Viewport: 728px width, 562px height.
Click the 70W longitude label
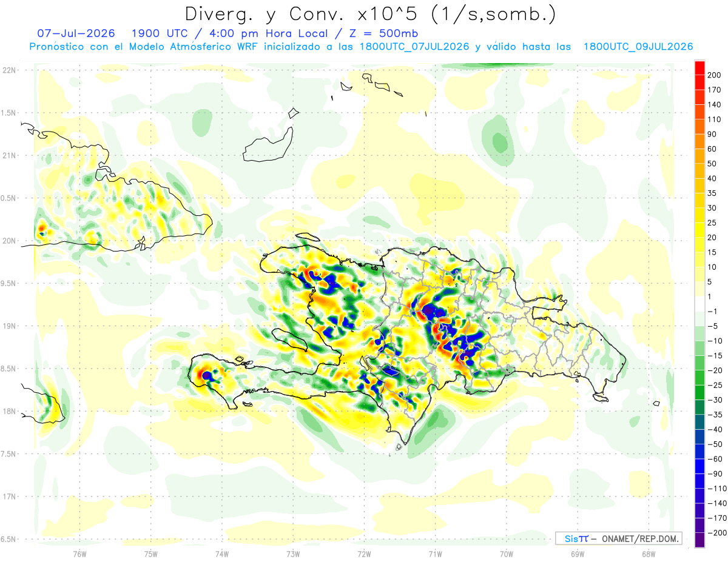(507, 554)
